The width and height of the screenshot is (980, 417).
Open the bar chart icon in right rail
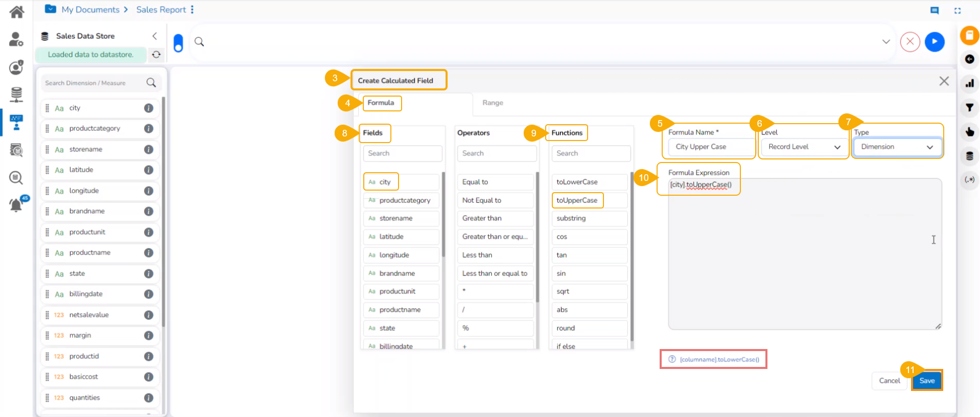point(969,83)
